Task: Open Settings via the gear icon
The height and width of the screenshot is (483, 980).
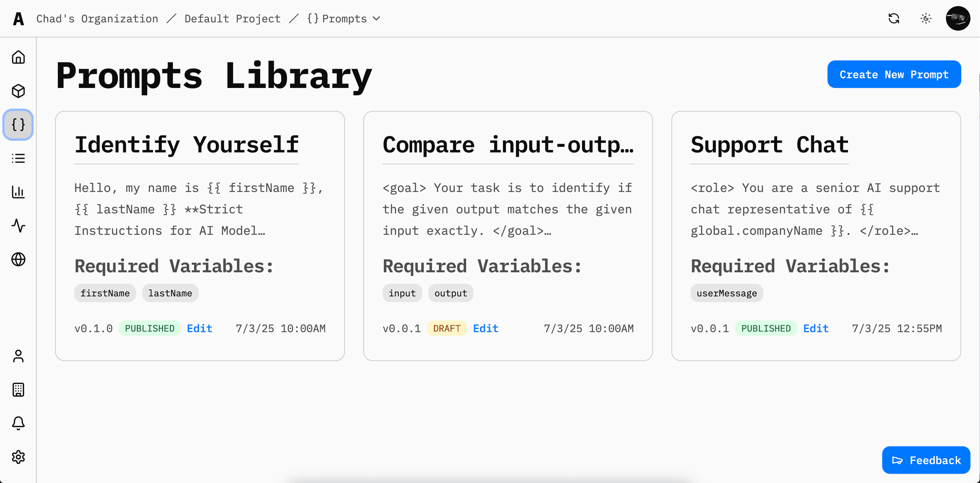Action: [x=18, y=457]
